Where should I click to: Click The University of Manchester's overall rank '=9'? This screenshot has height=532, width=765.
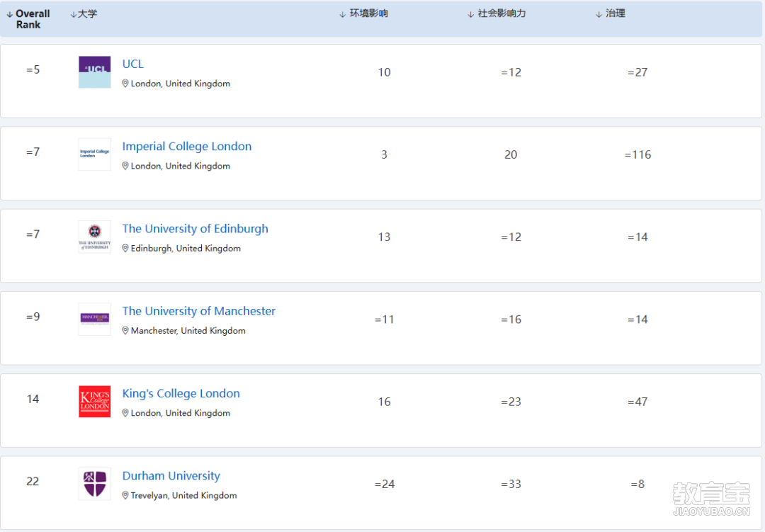point(33,317)
